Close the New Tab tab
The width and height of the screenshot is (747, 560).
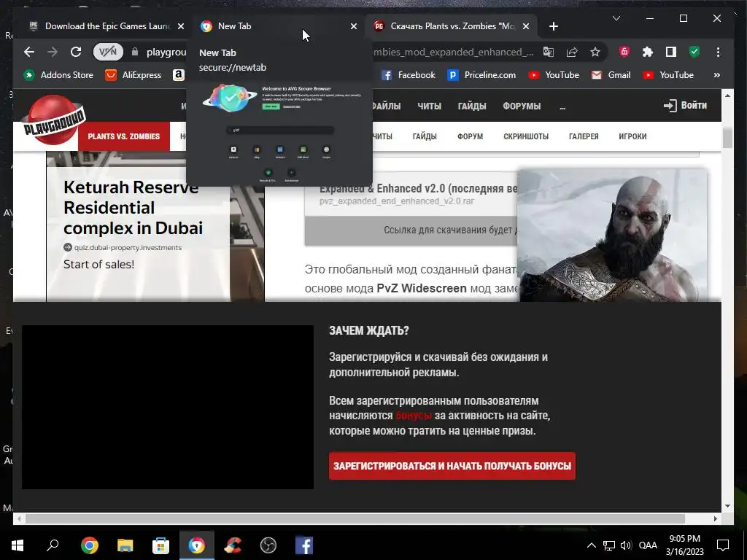point(354,26)
